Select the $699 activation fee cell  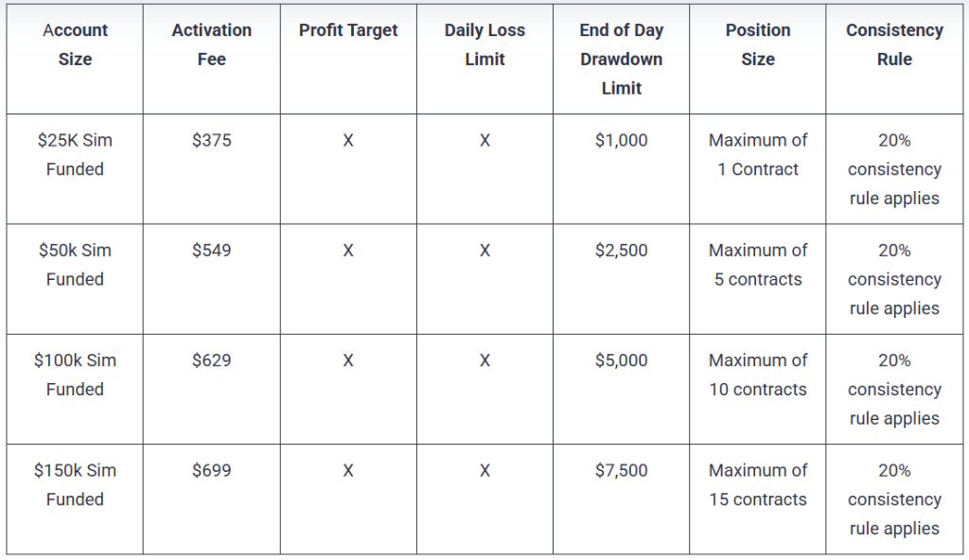212,470
